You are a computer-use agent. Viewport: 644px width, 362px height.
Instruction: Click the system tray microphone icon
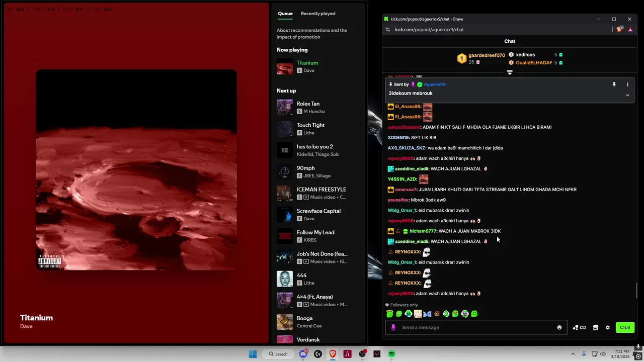pos(584,354)
